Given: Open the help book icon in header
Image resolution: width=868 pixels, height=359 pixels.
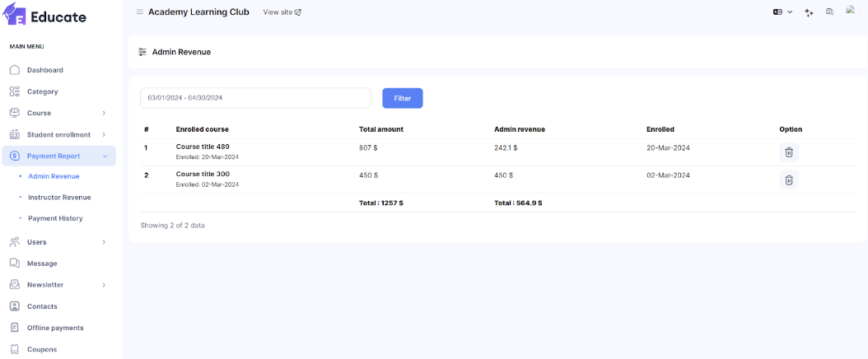Looking at the screenshot, I should point(829,12).
